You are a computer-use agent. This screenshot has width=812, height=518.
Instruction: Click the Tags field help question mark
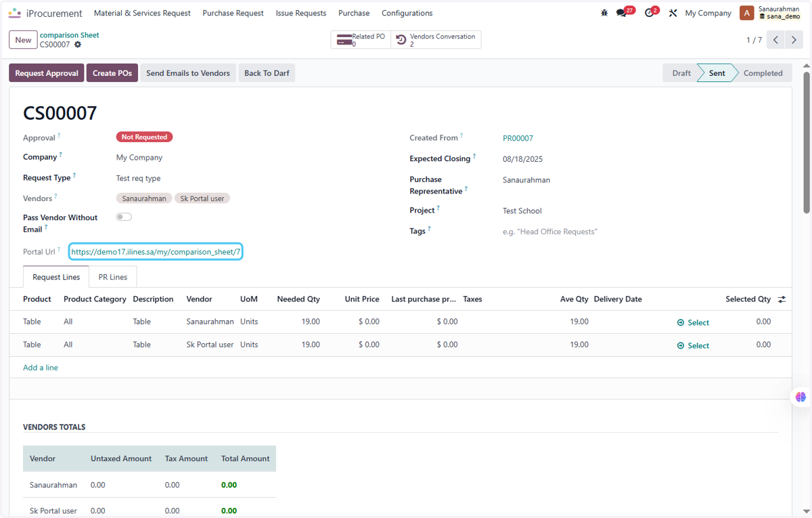(429, 229)
